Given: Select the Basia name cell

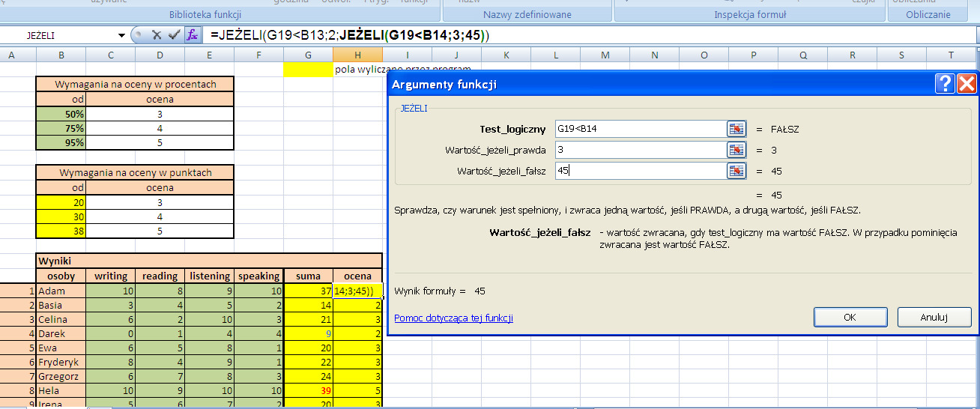Looking at the screenshot, I should tap(61, 305).
